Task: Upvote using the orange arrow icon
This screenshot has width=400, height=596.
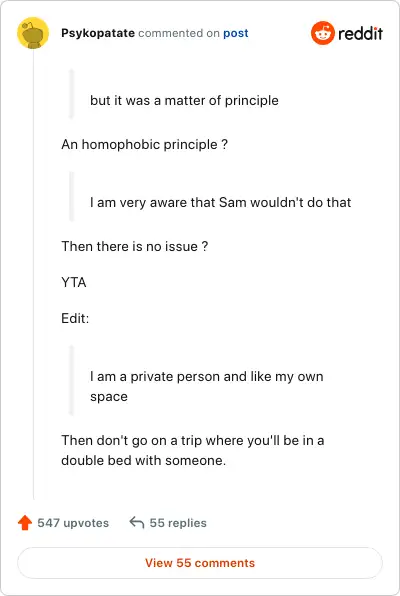Action: coord(25,523)
